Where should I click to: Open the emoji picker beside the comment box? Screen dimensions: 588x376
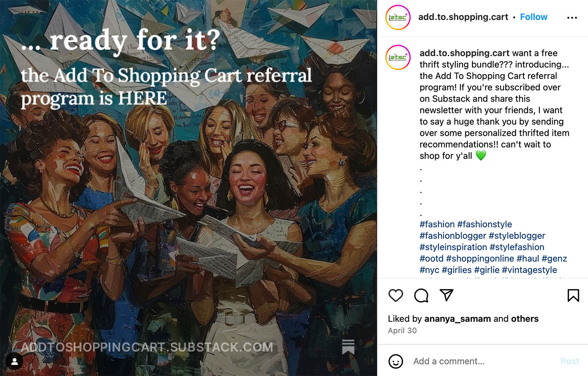(396, 361)
